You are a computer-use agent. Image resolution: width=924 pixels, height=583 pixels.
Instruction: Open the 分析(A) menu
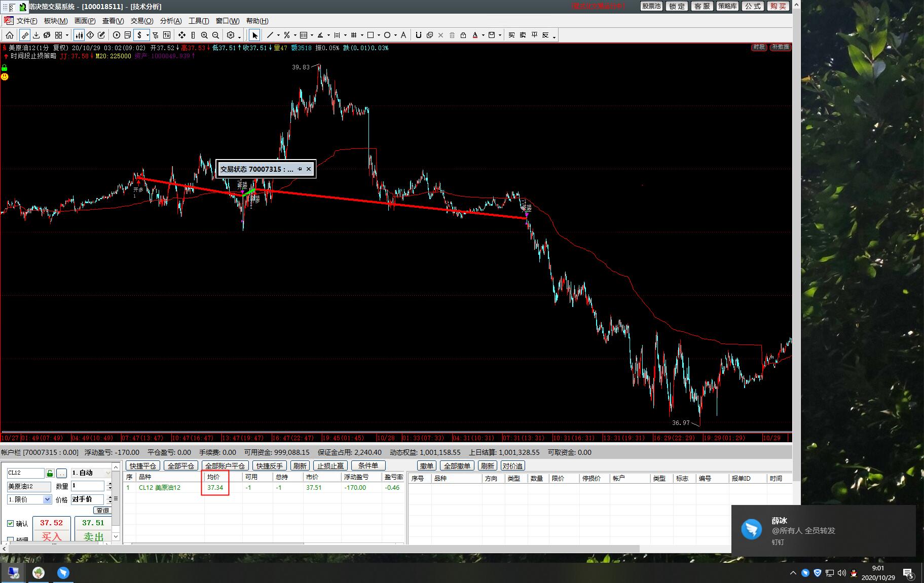(170, 21)
